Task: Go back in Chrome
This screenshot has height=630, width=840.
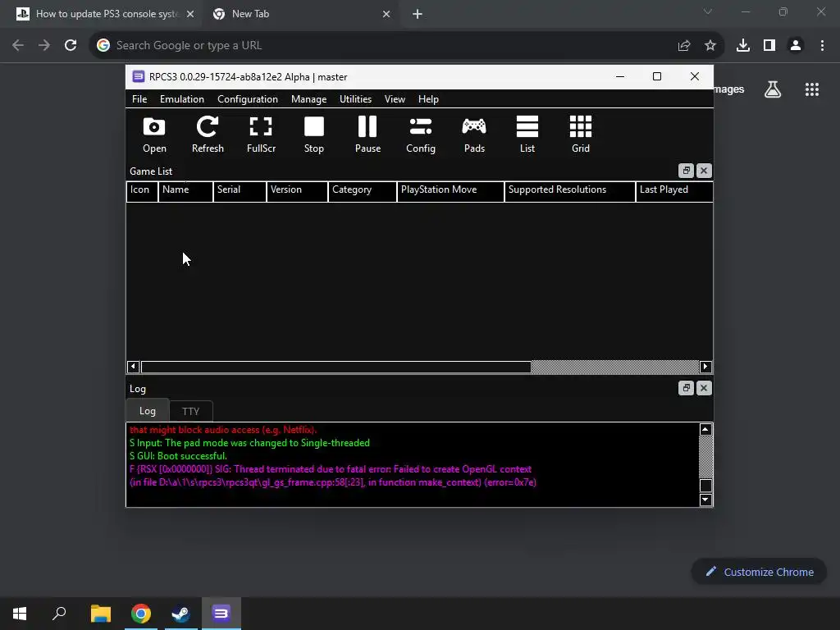Action: point(18,46)
